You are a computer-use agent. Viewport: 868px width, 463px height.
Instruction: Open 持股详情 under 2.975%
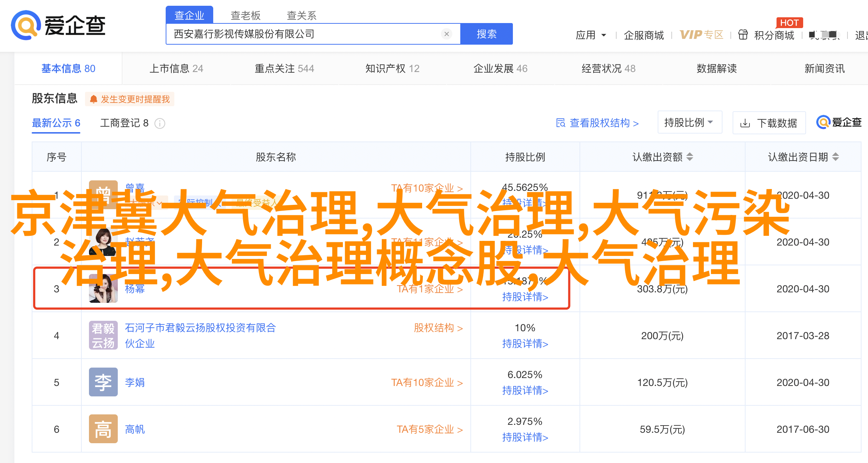click(525, 437)
